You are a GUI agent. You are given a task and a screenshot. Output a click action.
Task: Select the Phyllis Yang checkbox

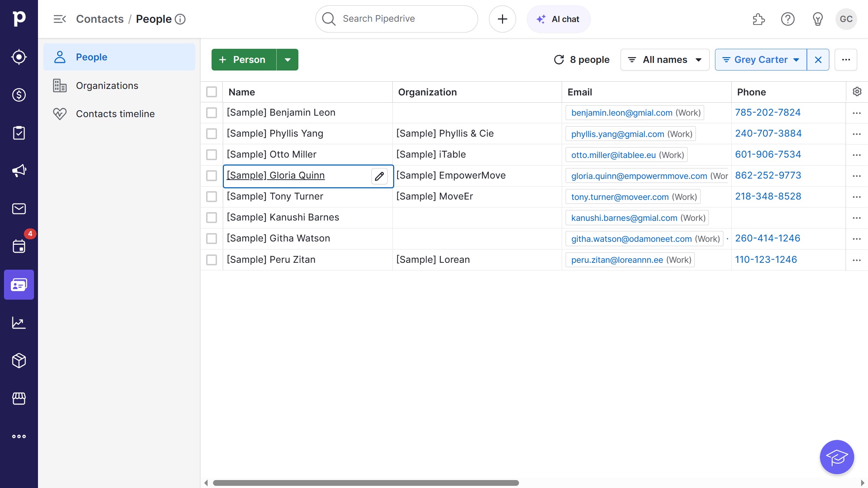coord(212,134)
